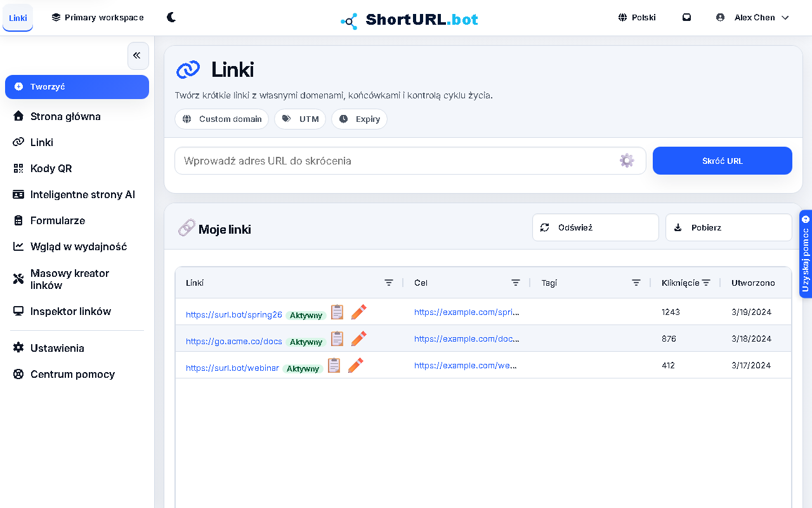Copy the surl.bot/spring26 link clipboard icon
812x508 pixels.
(337, 312)
